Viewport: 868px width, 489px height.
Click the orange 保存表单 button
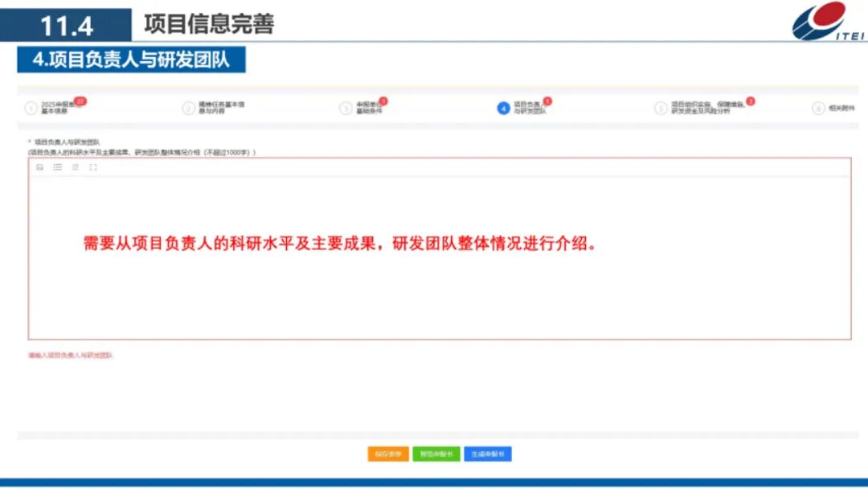pyautogui.click(x=387, y=453)
